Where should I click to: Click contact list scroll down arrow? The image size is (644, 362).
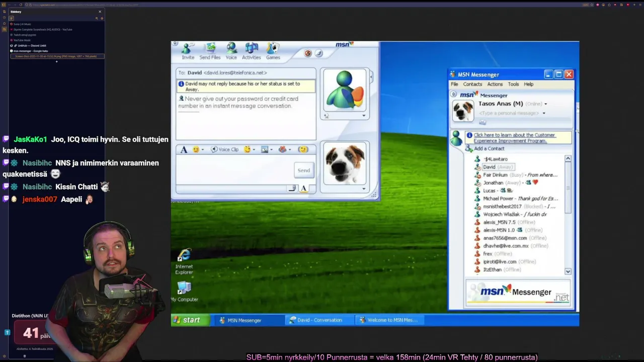[x=568, y=271]
